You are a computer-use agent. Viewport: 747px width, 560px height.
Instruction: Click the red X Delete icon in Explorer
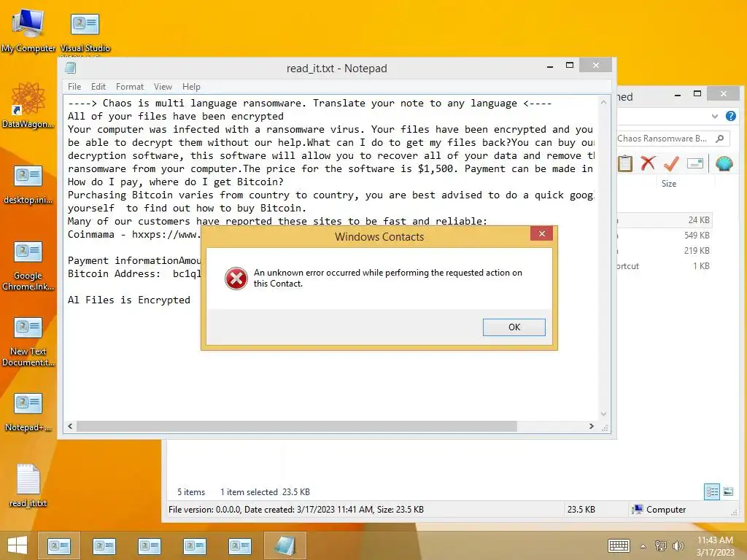pyautogui.click(x=648, y=163)
